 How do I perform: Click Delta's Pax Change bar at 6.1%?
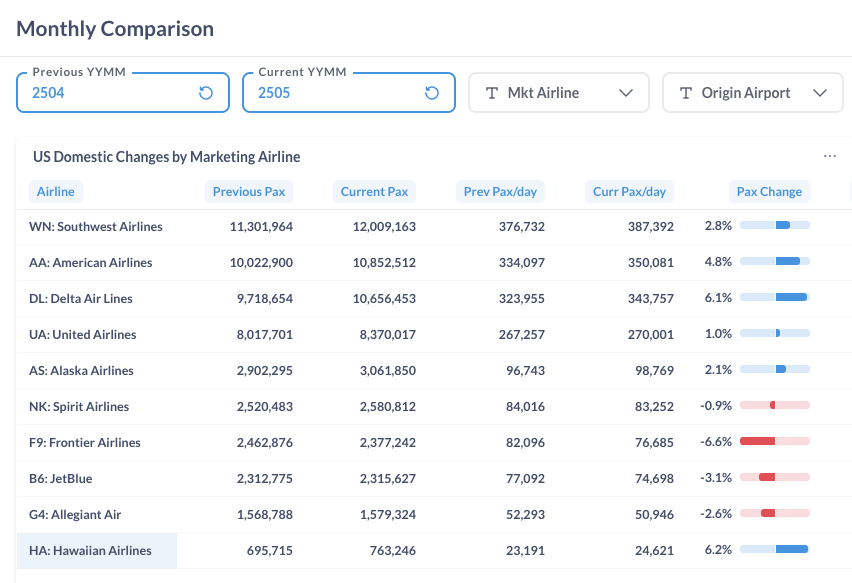click(775, 297)
